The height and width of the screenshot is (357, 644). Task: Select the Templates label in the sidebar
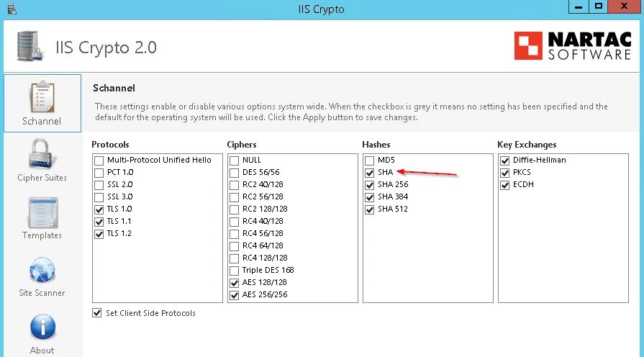pos(42,235)
